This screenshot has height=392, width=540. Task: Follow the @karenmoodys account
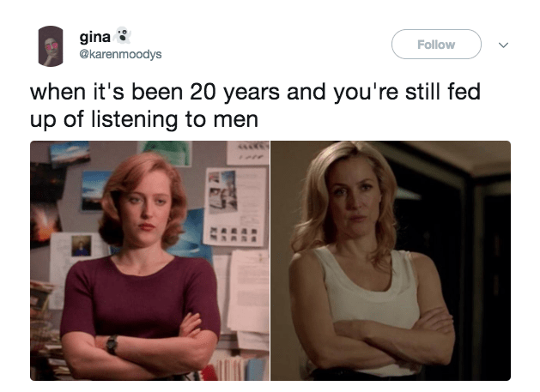point(436,44)
